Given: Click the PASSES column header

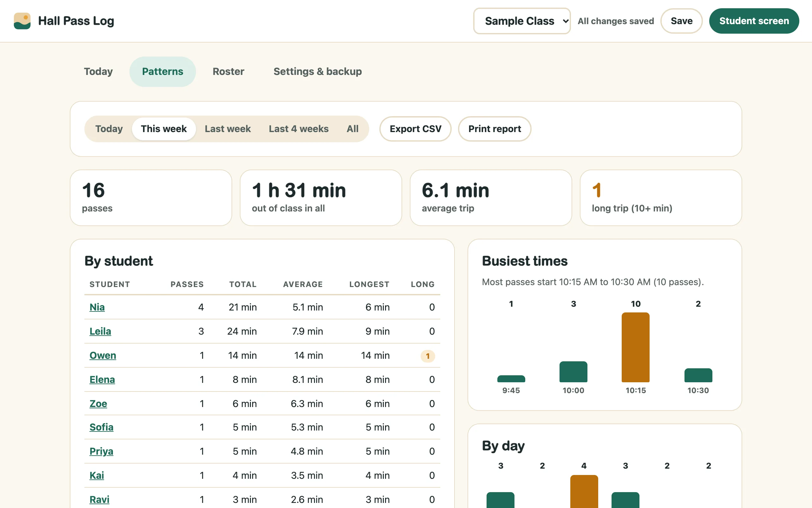Looking at the screenshot, I should (x=187, y=284).
